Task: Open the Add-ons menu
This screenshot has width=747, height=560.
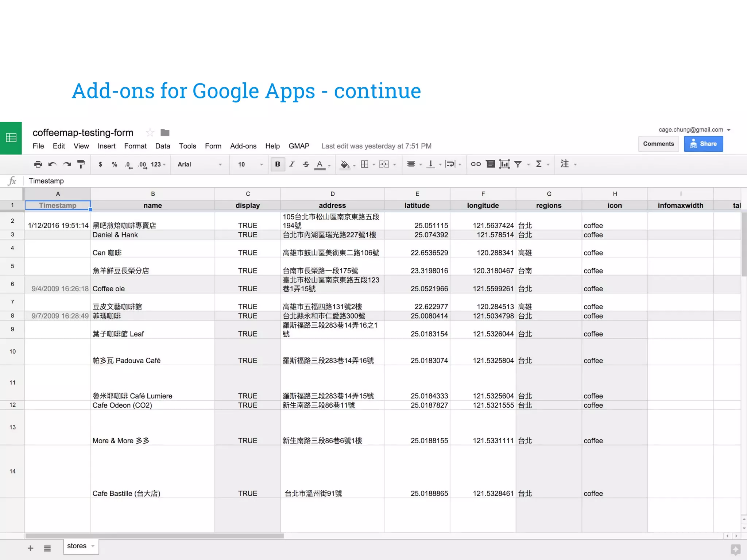Action: coord(243,146)
